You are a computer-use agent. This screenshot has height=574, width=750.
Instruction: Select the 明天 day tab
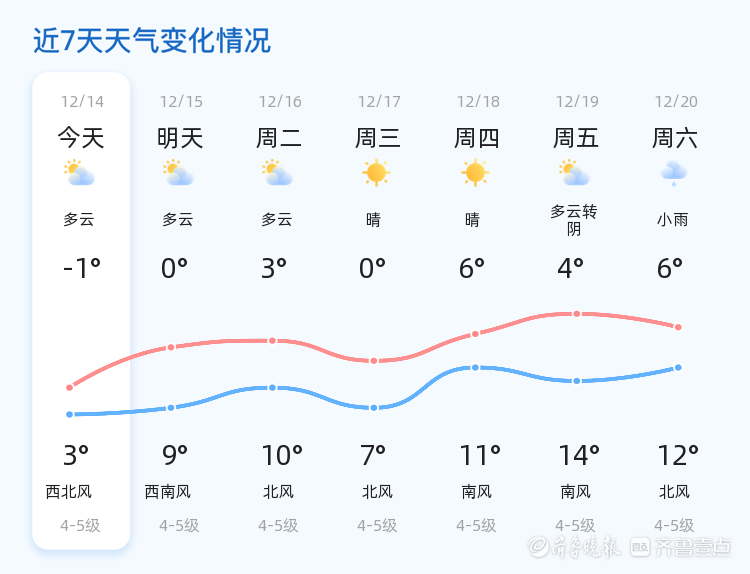180,137
